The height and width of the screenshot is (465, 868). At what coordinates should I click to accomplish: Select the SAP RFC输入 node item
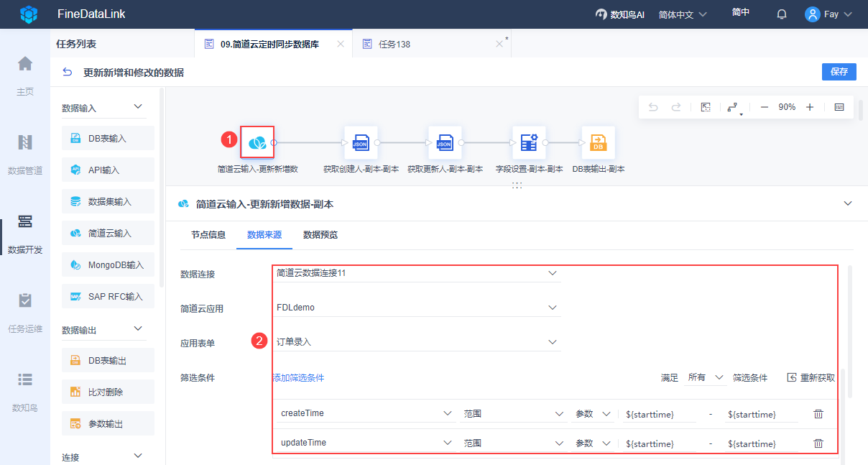click(x=108, y=296)
